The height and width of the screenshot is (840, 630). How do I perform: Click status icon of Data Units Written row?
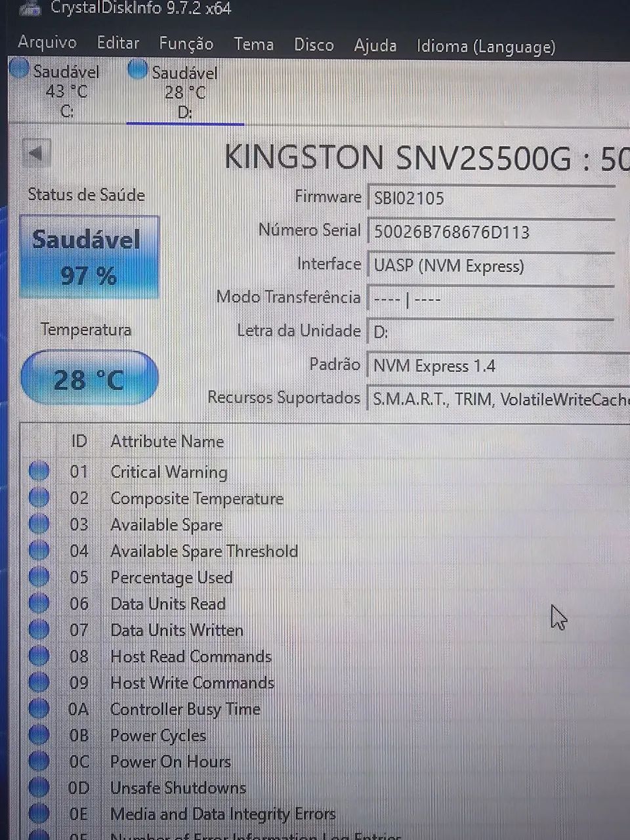(39, 629)
